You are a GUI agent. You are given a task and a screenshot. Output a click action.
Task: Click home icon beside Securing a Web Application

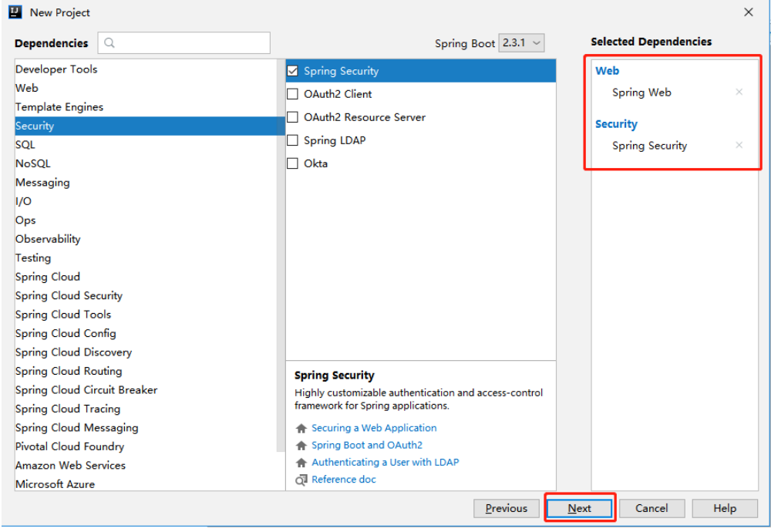click(301, 428)
